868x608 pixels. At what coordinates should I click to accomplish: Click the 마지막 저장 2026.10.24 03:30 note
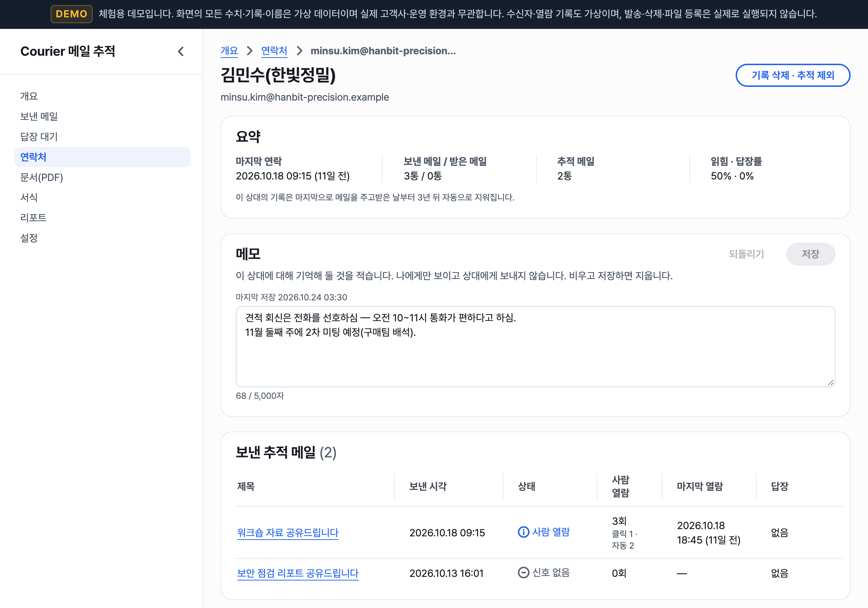click(x=291, y=297)
